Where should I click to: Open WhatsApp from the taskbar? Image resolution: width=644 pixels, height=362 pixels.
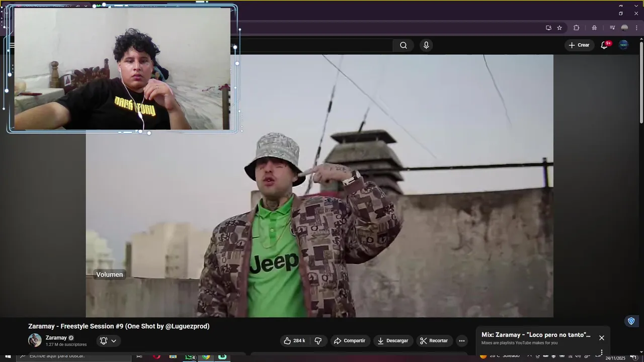coord(190,356)
